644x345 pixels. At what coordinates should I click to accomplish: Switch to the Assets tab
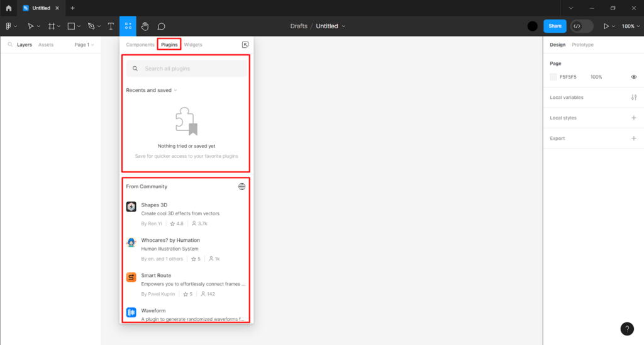(45, 45)
